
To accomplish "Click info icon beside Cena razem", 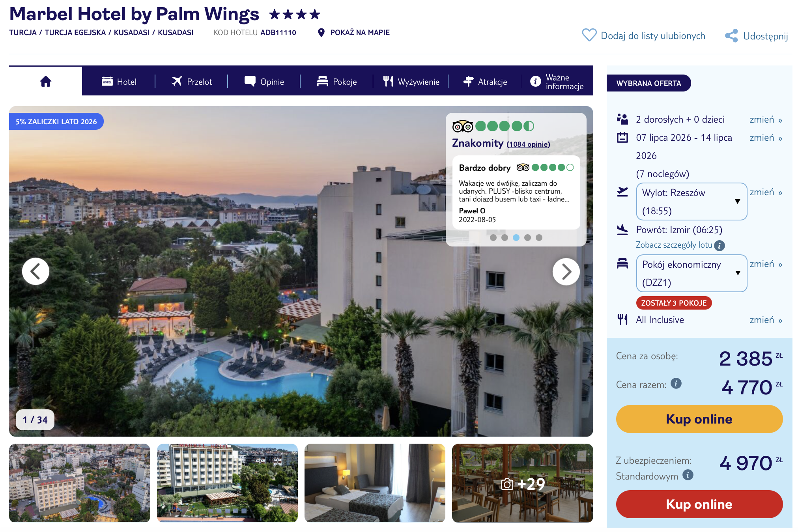I will [x=676, y=383].
